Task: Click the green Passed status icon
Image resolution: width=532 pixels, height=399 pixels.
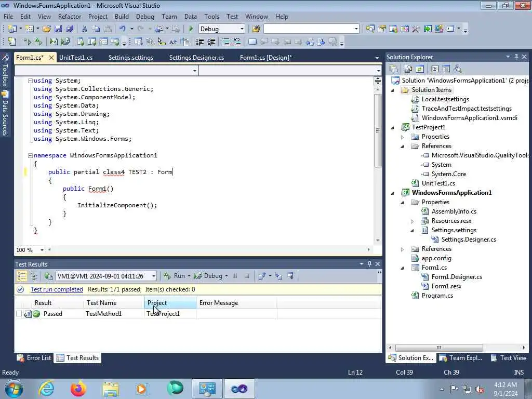Action: click(x=37, y=314)
